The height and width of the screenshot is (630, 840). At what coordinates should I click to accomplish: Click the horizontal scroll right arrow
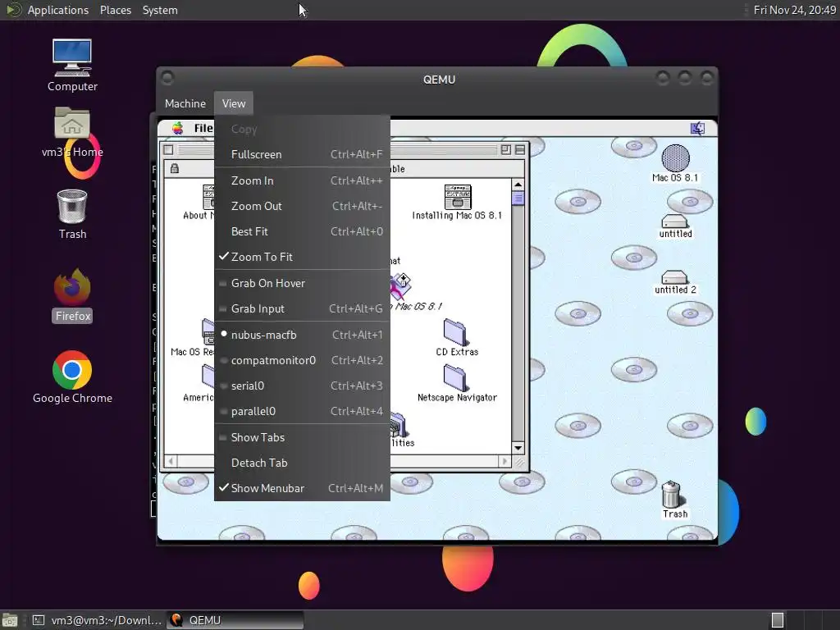click(504, 461)
